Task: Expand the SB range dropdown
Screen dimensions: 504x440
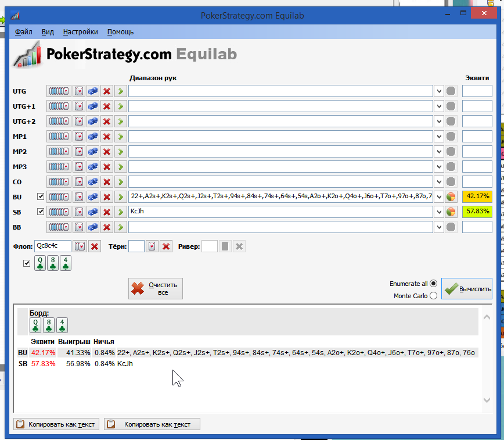Action: [439, 212]
